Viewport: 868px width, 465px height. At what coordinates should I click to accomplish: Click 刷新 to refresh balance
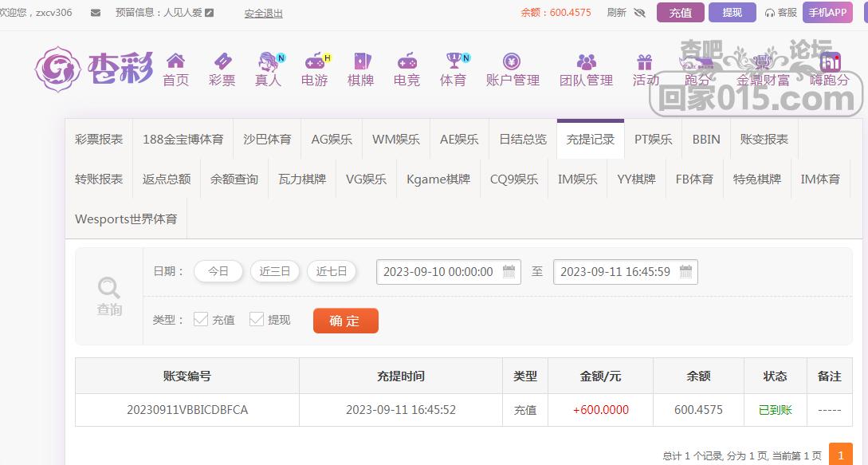(x=616, y=12)
